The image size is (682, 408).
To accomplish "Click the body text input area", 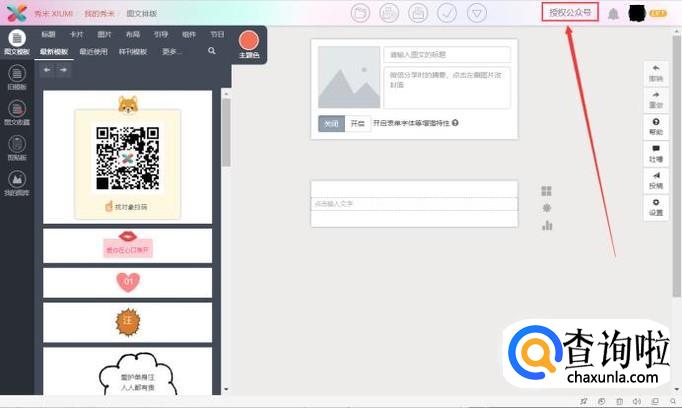I will (x=414, y=204).
